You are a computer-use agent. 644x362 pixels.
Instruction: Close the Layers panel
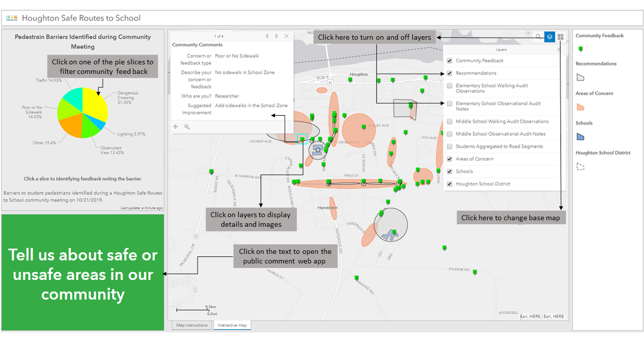coord(559,50)
